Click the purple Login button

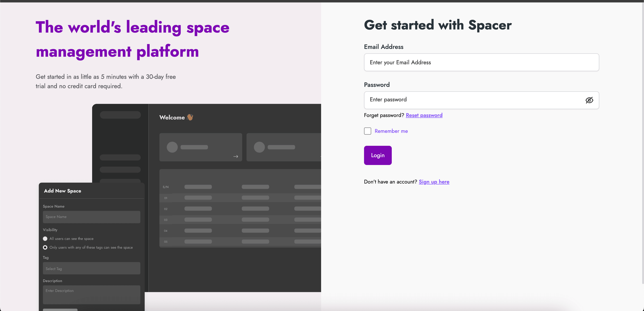378,155
